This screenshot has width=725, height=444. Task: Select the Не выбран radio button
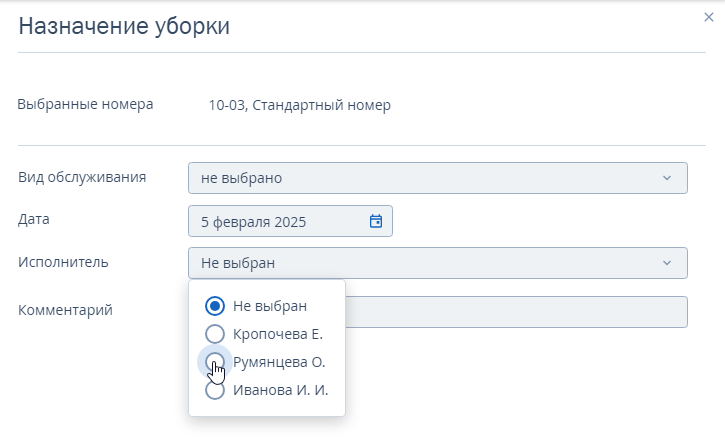pyautogui.click(x=215, y=306)
